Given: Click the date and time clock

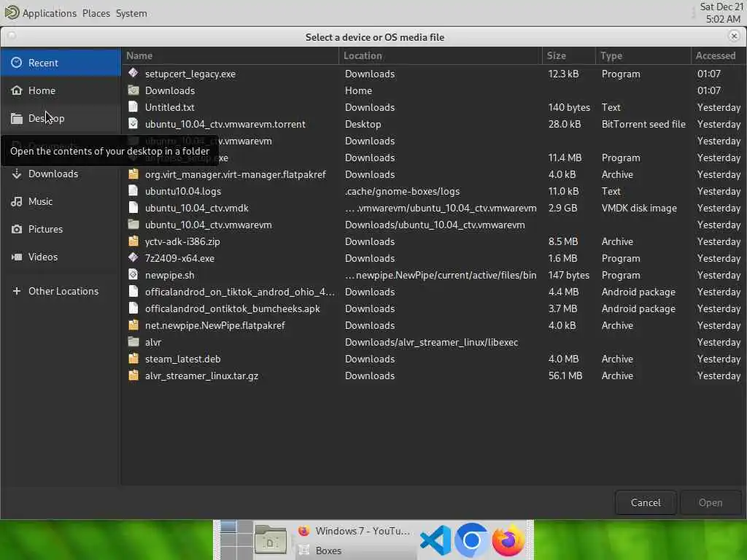Looking at the screenshot, I should pyautogui.click(x=721, y=13).
